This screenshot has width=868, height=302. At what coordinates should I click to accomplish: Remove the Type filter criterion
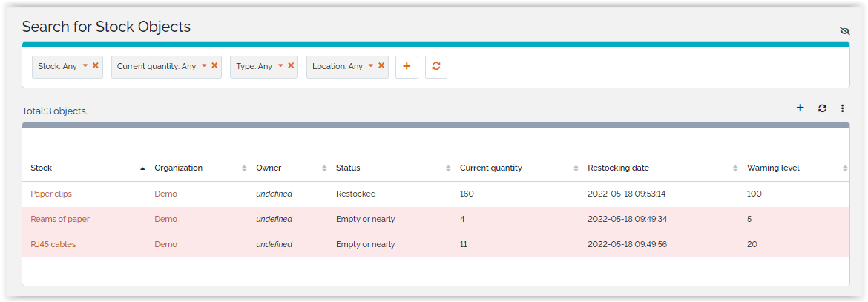pyautogui.click(x=291, y=65)
